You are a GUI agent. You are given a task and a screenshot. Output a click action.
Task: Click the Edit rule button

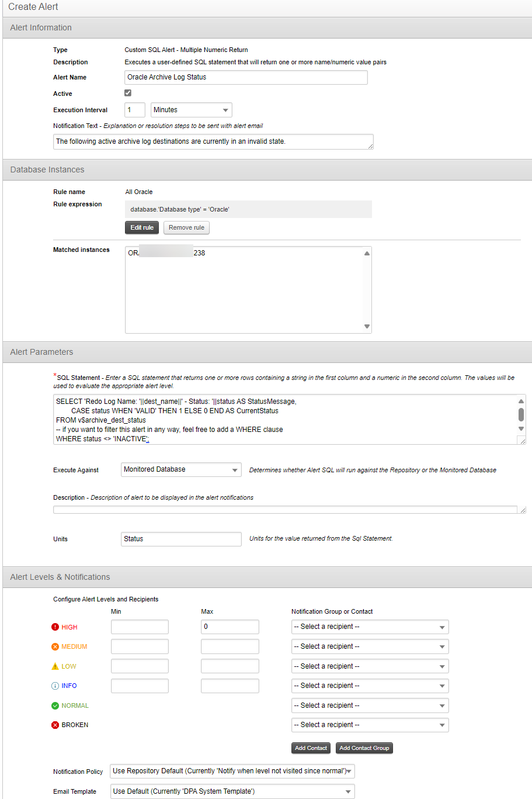coord(142,227)
